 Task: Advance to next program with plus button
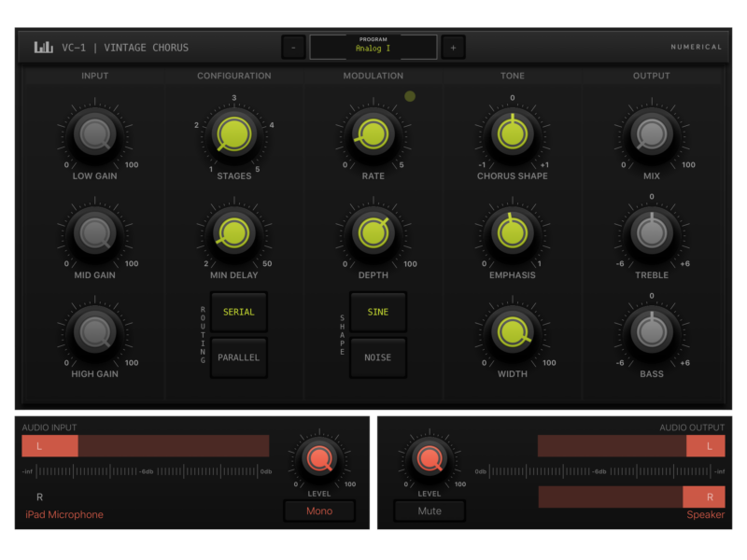point(453,48)
